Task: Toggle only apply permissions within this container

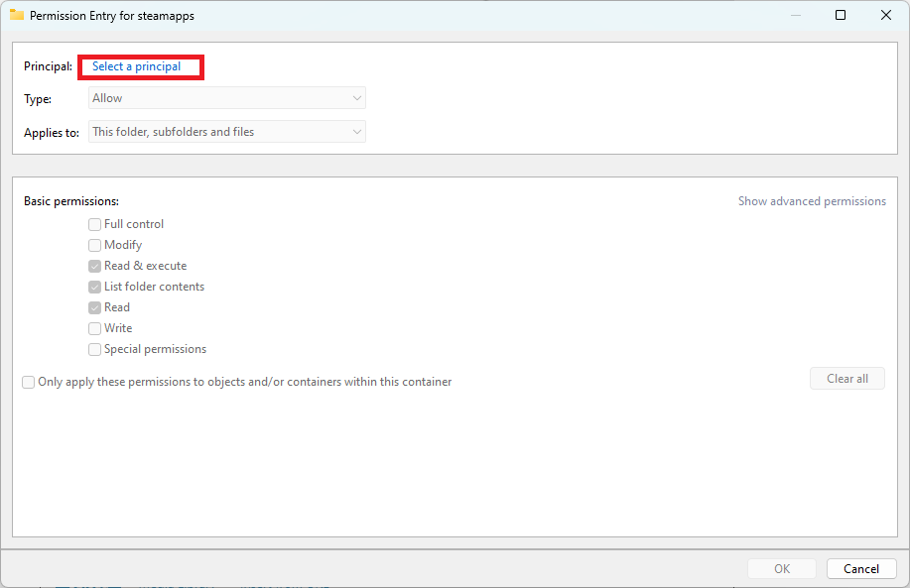Action: tap(28, 382)
